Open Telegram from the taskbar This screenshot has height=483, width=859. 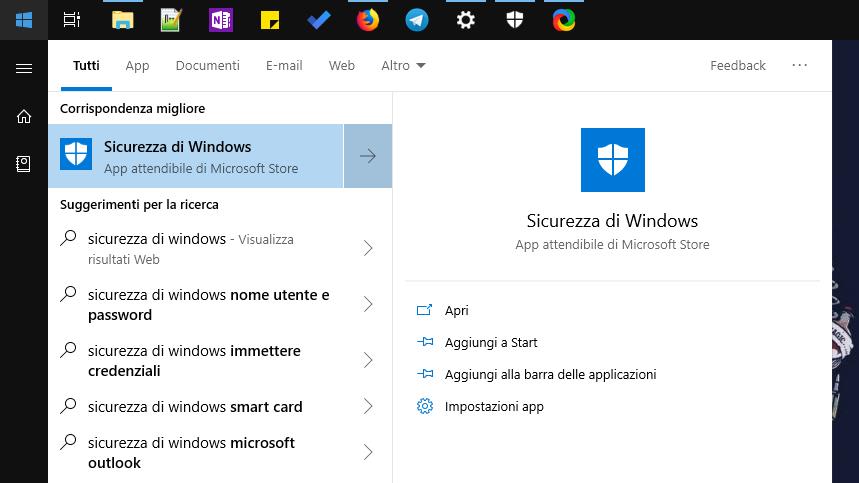pyautogui.click(x=417, y=20)
